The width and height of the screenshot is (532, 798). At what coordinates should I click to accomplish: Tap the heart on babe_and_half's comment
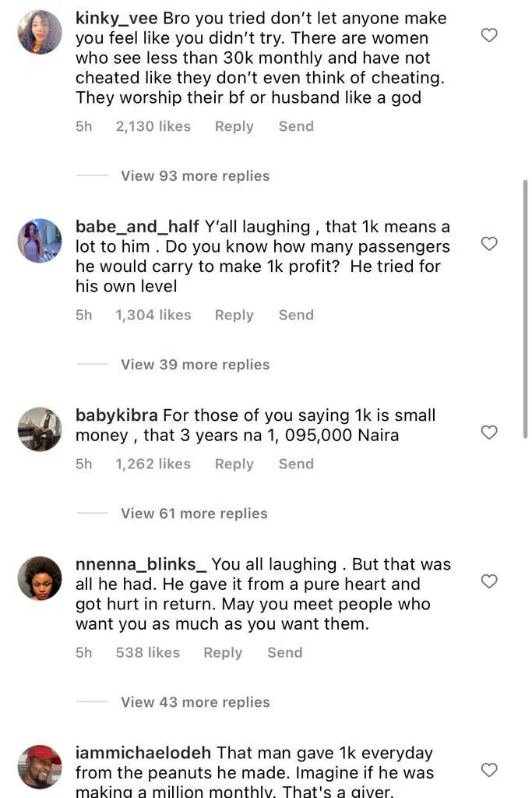tap(489, 244)
